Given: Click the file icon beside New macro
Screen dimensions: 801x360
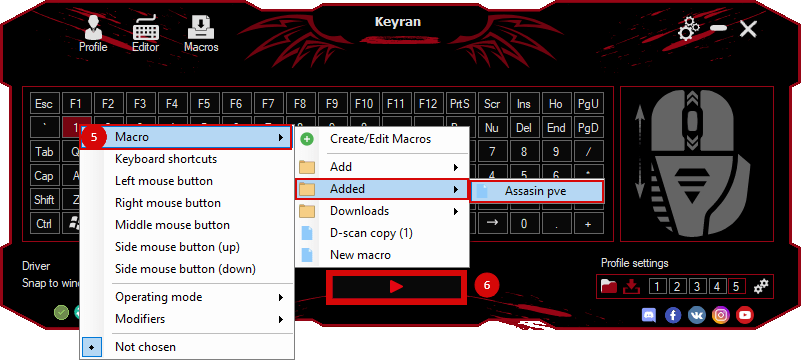Looking at the screenshot, I should (x=307, y=255).
